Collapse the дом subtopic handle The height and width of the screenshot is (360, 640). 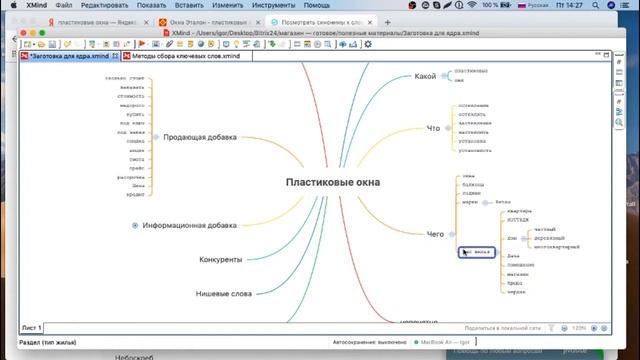(524, 238)
